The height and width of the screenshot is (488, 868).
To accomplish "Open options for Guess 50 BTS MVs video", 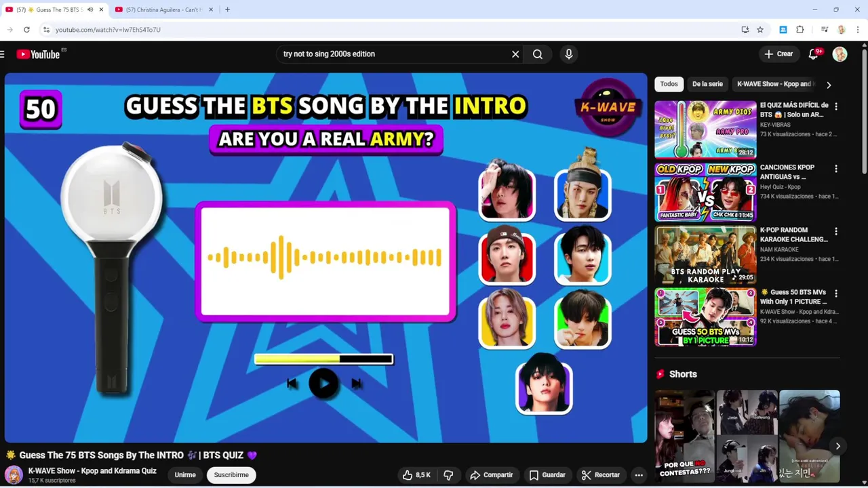I will point(836,293).
